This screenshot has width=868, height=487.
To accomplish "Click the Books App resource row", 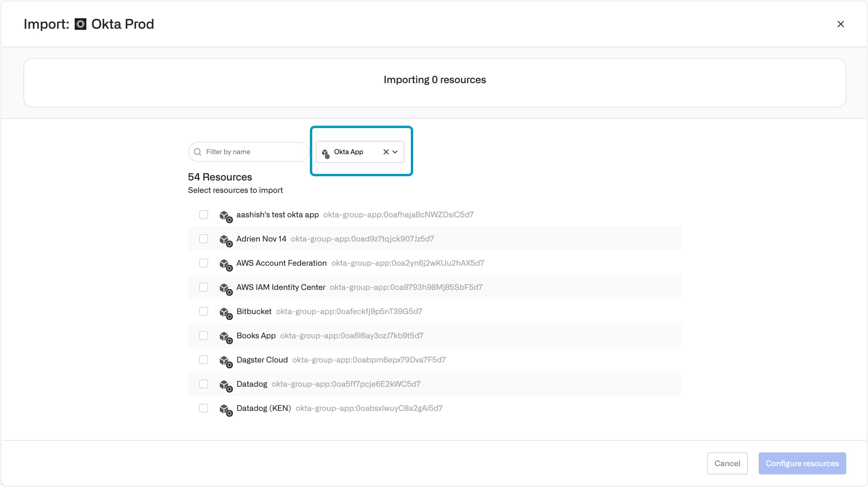I will (256, 335).
